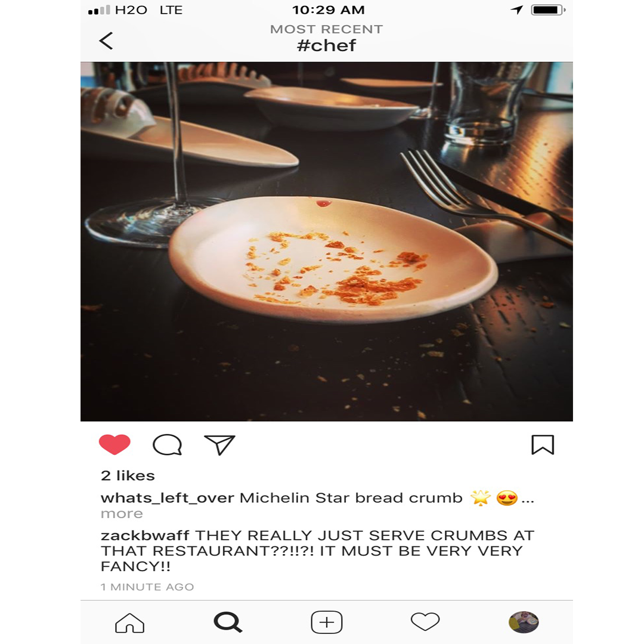Image resolution: width=644 pixels, height=644 pixels.
Task: Open the Search tab
Action: (x=228, y=622)
